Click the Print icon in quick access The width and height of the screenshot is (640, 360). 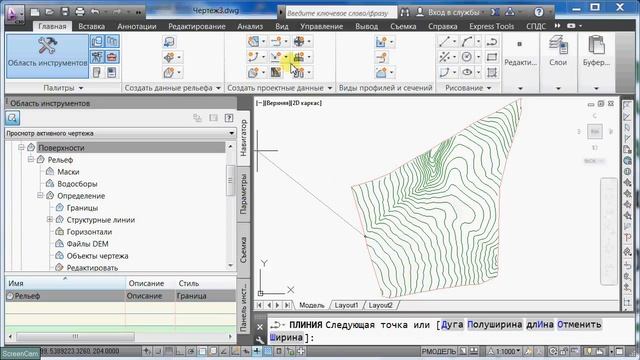click(80, 12)
